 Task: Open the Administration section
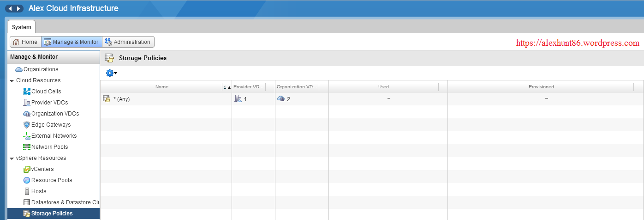[x=128, y=42]
